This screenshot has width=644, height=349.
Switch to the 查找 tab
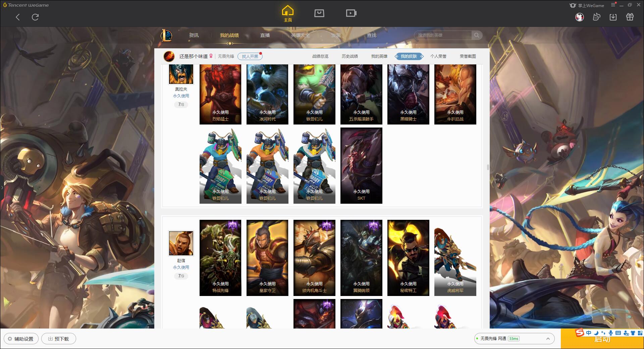tap(371, 35)
